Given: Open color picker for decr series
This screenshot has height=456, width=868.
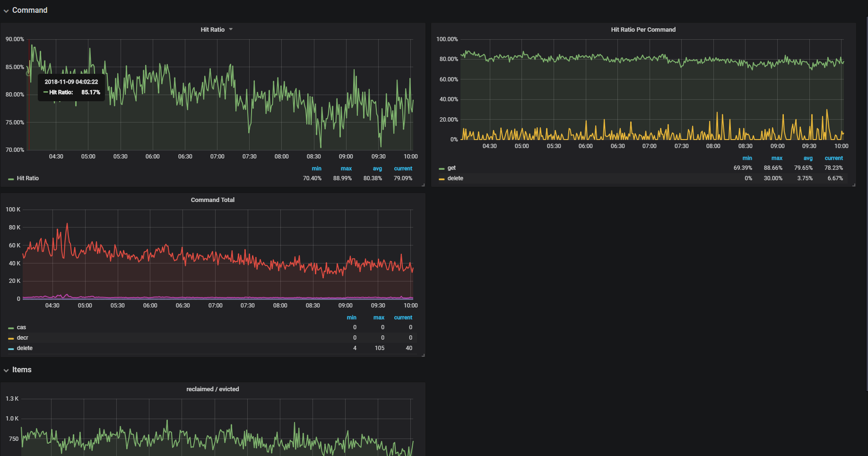Looking at the screenshot, I should [x=11, y=338].
